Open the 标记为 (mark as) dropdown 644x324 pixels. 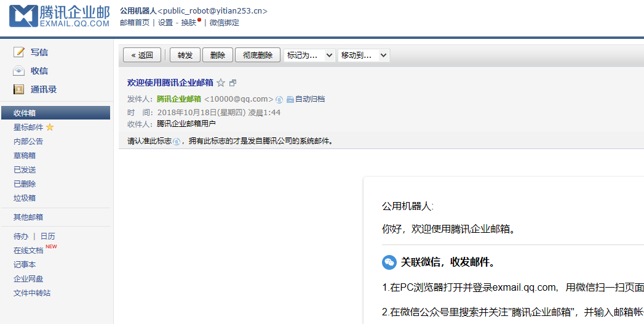309,55
